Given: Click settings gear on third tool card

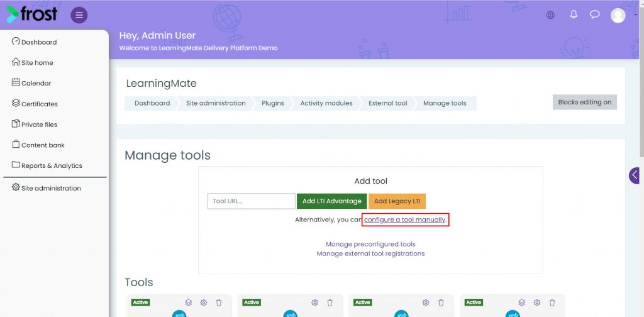Looking at the screenshot, I should click(x=426, y=303).
